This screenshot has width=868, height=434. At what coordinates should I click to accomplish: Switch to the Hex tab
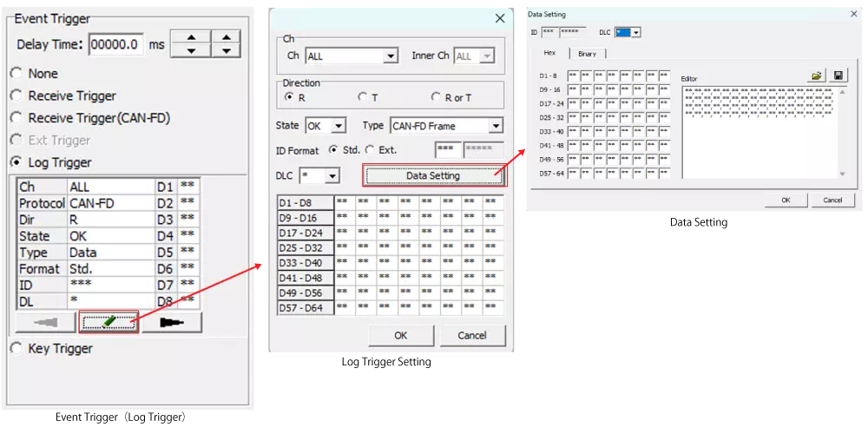pos(549,54)
